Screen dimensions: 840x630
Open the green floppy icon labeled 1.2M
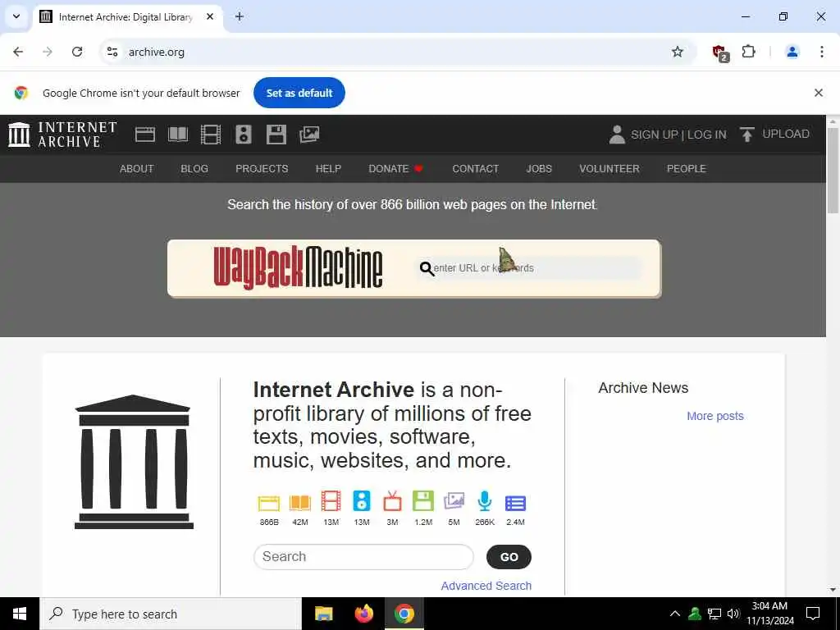423,501
